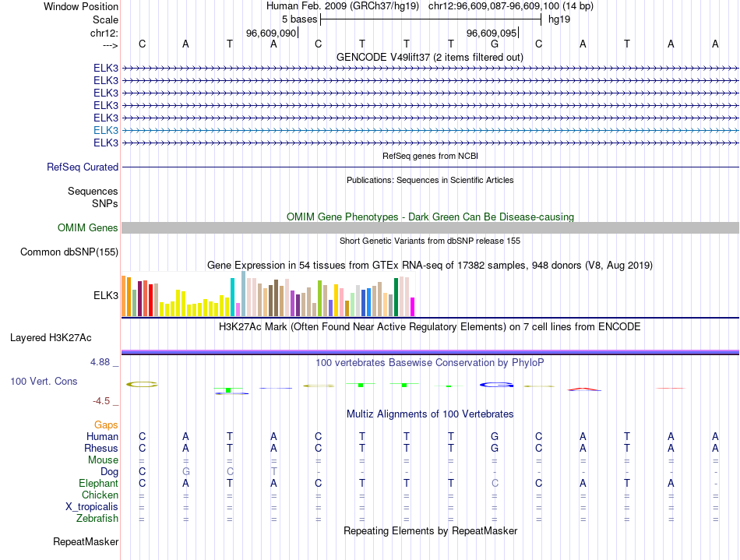
Task: Open the Common dbSNP(155) track label
Action: coord(69,252)
